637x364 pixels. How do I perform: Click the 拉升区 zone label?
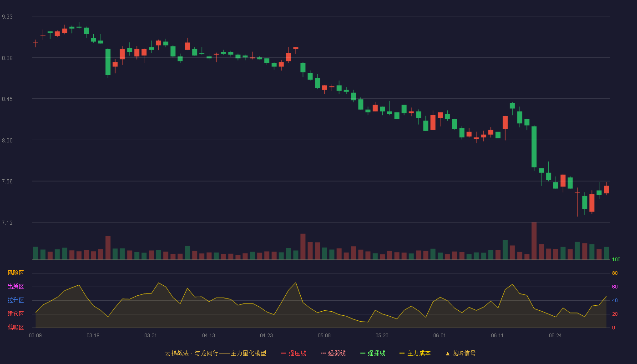15,300
